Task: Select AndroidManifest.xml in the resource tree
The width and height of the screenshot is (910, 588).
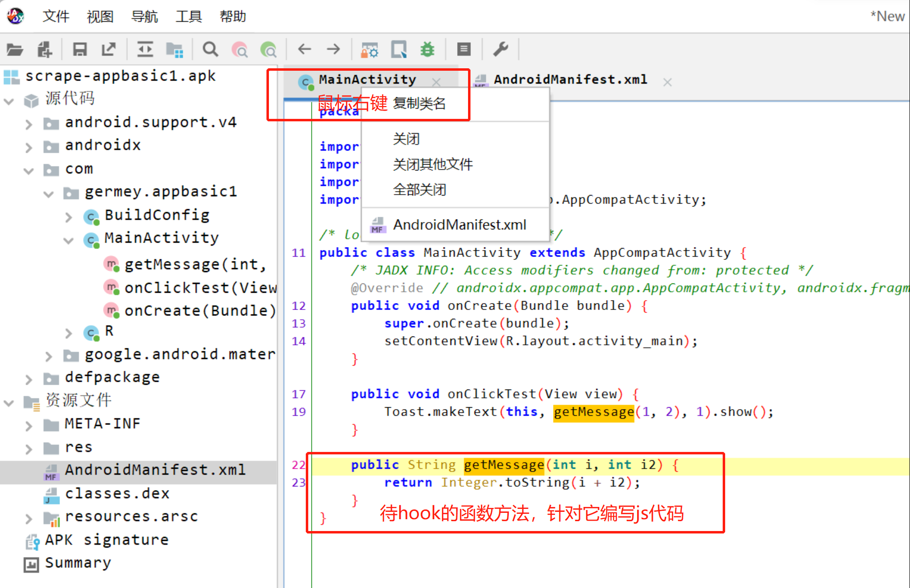Action: tap(155, 470)
